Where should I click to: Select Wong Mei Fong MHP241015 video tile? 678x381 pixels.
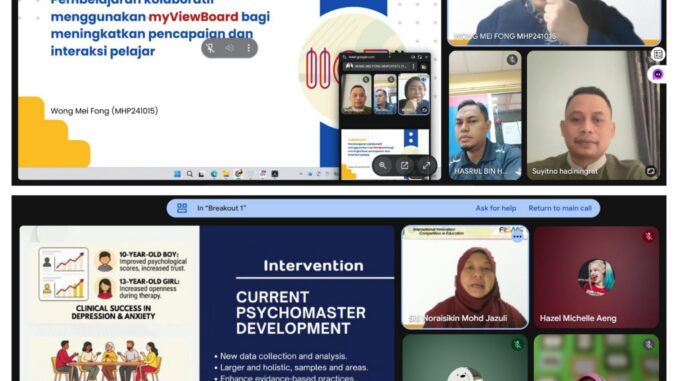coord(554,22)
